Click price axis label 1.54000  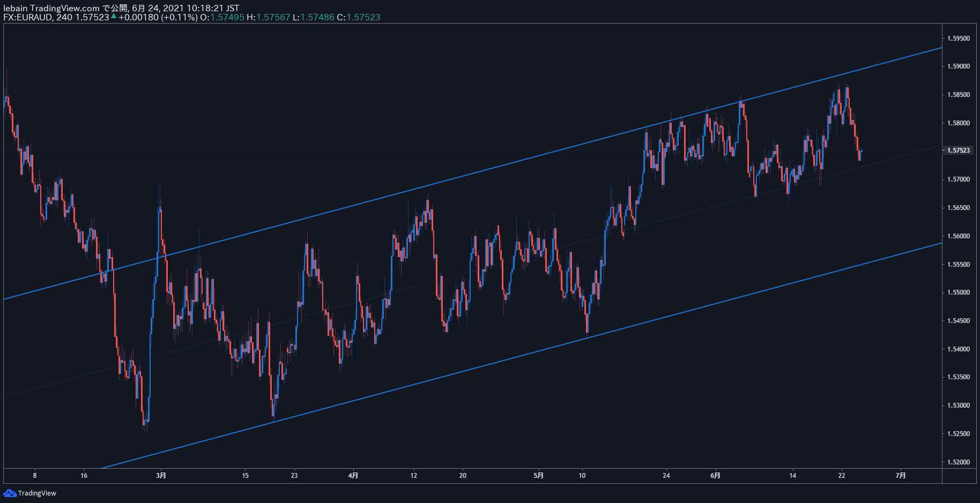[959, 349]
